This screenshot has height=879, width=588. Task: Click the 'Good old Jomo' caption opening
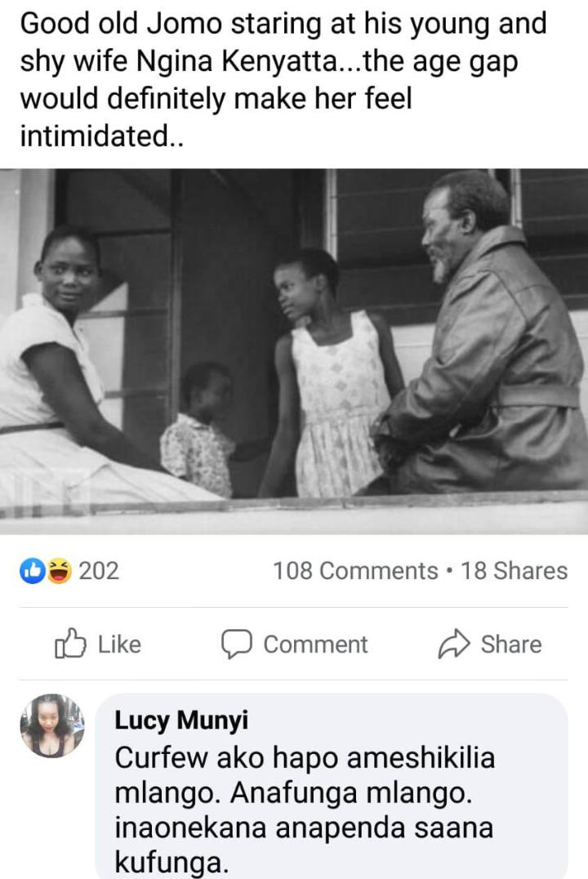(x=122, y=24)
